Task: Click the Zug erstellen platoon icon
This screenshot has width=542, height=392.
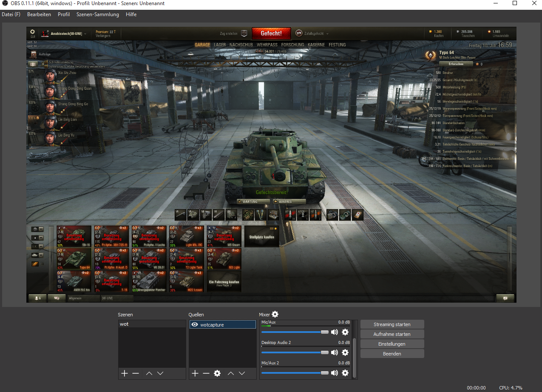Action: coord(244,33)
